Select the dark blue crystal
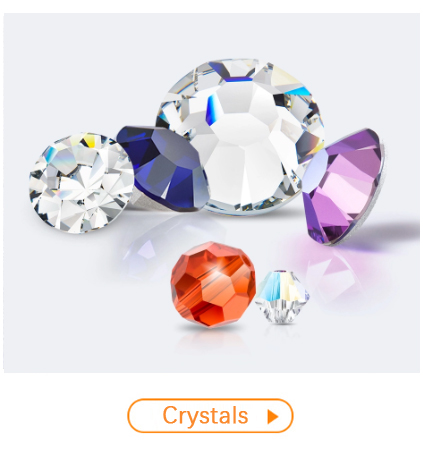The width and height of the screenshot is (423, 470). (x=163, y=168)
